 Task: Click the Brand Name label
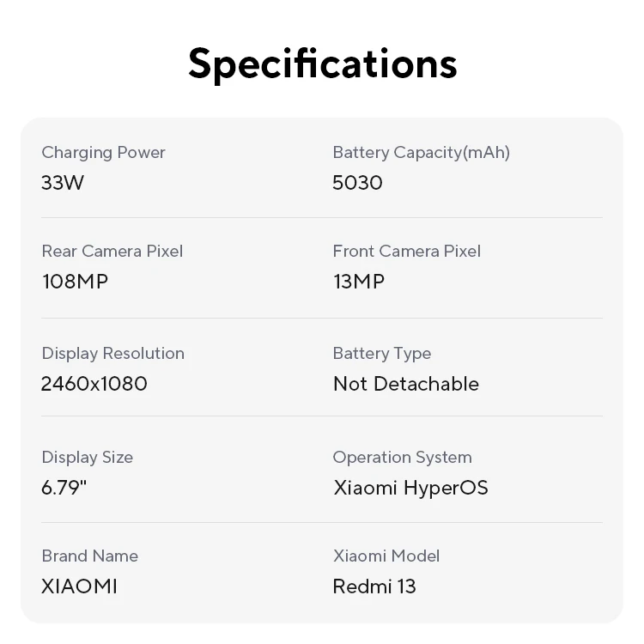89,556
